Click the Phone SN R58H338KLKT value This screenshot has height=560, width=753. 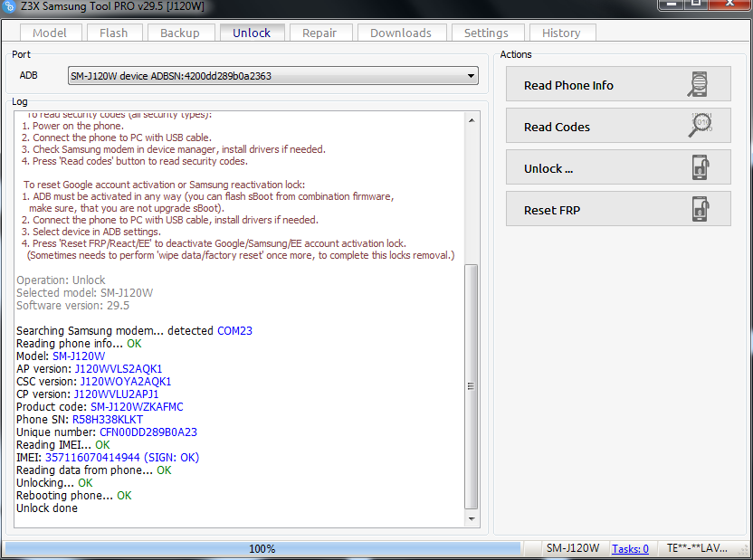(108, 420)
